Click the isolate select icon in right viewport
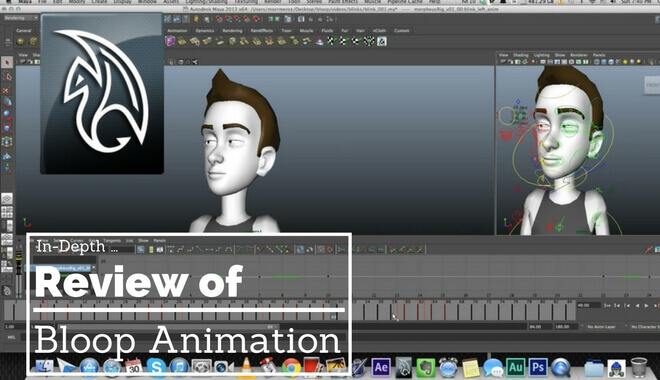The image size is (660, 380). pyautogui.click(x=651, y=62)
